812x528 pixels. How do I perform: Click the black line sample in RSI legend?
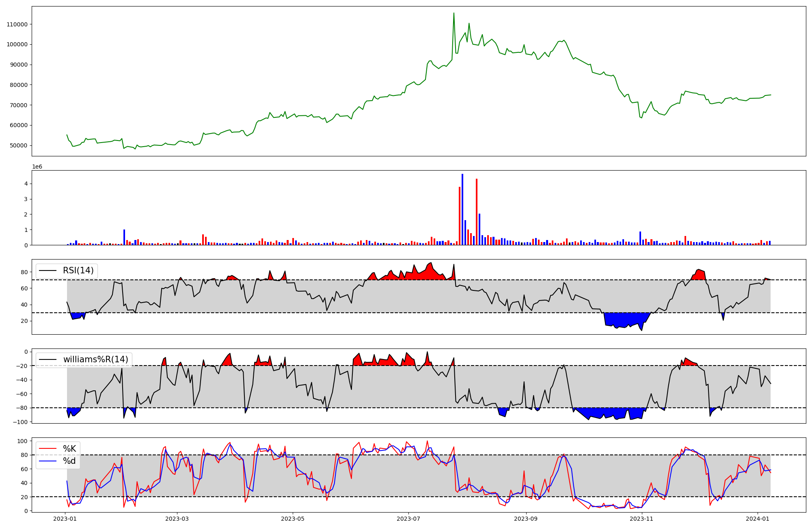48,270
